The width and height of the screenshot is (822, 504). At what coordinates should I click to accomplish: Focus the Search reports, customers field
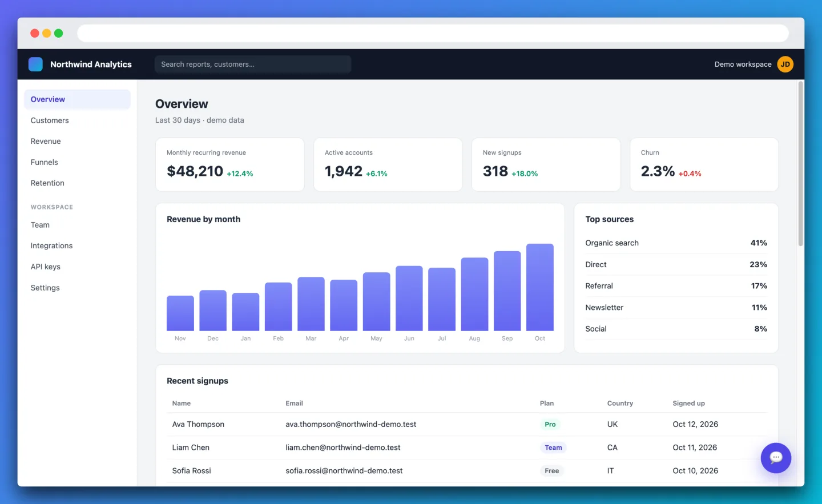click(253, 64)
